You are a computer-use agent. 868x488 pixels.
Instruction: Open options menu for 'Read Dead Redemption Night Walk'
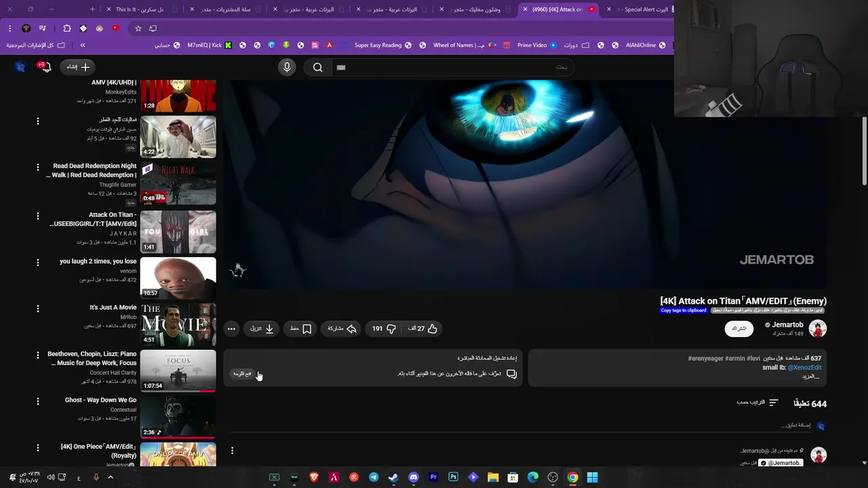38,167
